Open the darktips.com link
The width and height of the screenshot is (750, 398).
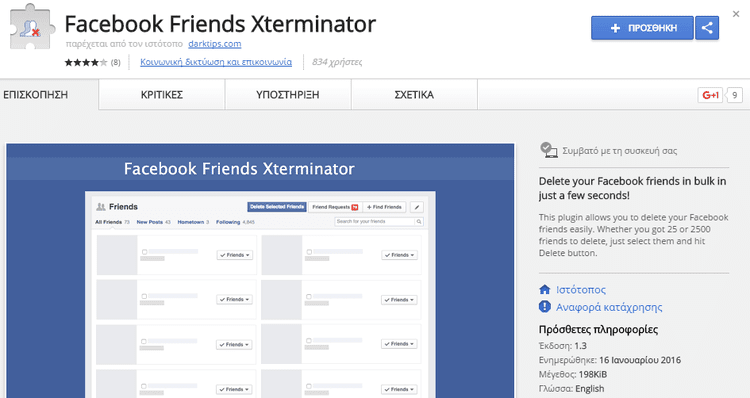215,44
